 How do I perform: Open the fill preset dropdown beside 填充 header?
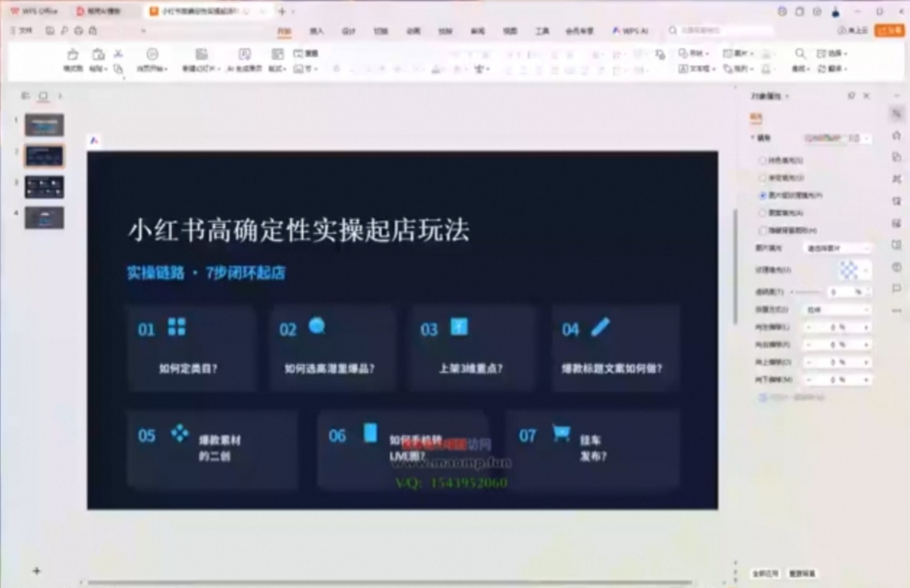[x=837, y=138]
